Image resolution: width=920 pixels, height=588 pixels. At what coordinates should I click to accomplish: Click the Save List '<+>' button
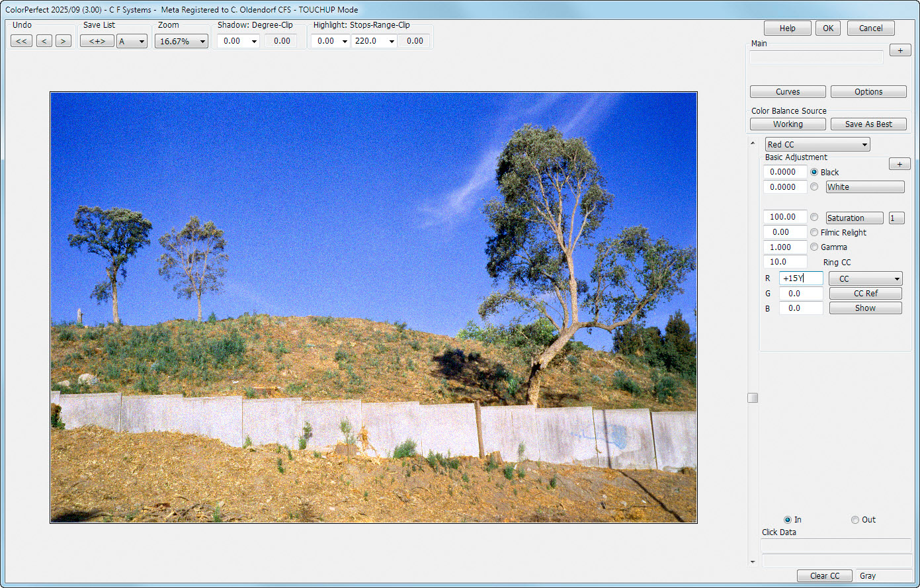pyautogui.click(x=97, y=41)
